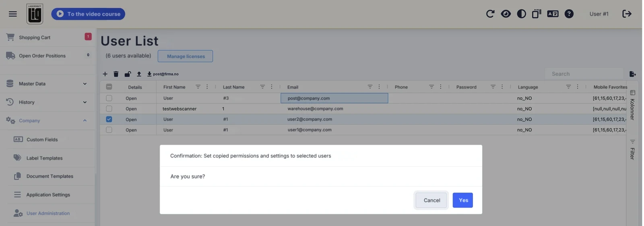Uncheck the user2@company.com row checkbox
Viewport: 644px width, 226px height.
coord(109,119)
